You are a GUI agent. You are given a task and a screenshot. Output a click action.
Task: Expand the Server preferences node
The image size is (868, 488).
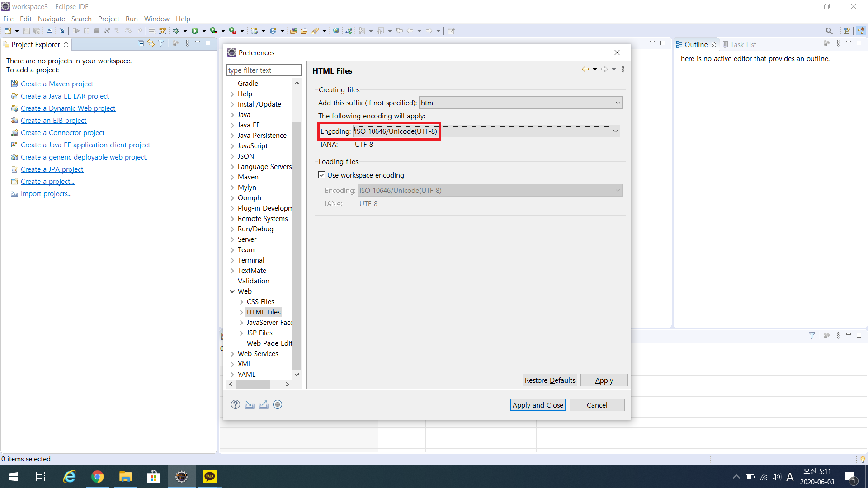tap(232, 239)
